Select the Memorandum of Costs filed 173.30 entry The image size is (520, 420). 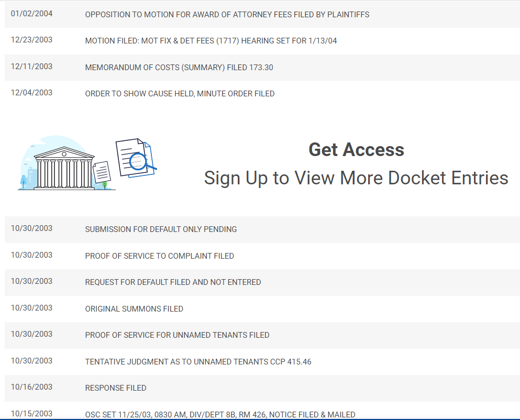point(179,68)
